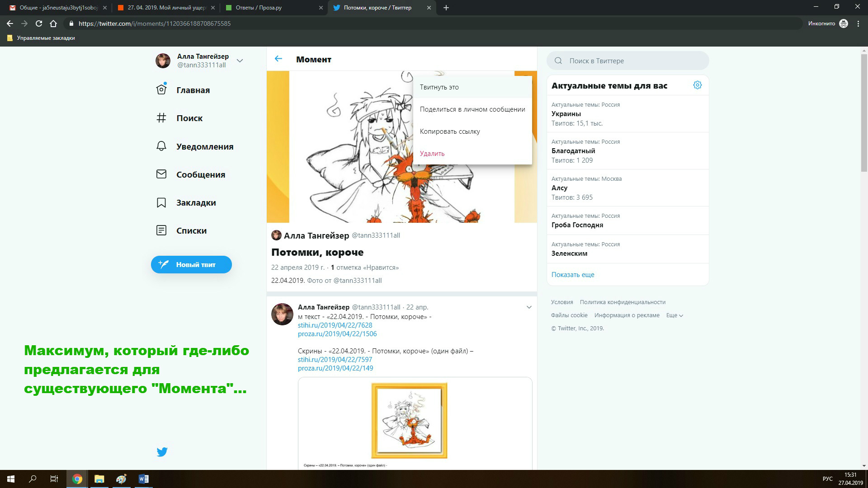The width and height of the screenshot is (868, 488).
Task: Choose Удалить in the moment menu
Action: click(472, 154)
